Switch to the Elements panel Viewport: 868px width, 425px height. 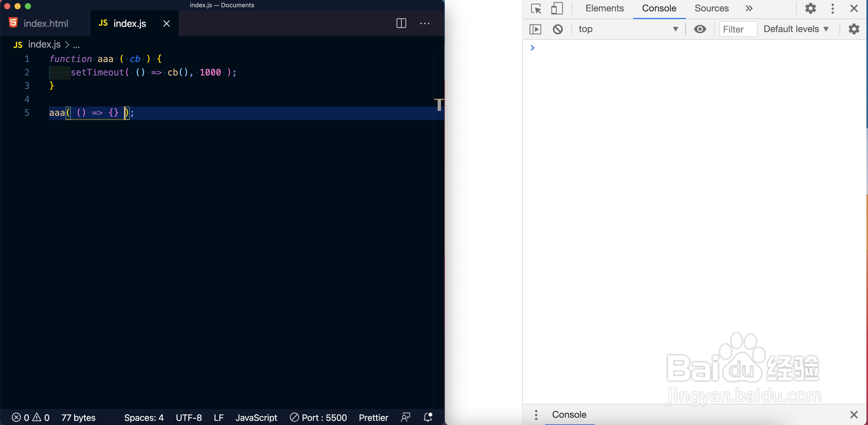point(605,9)
